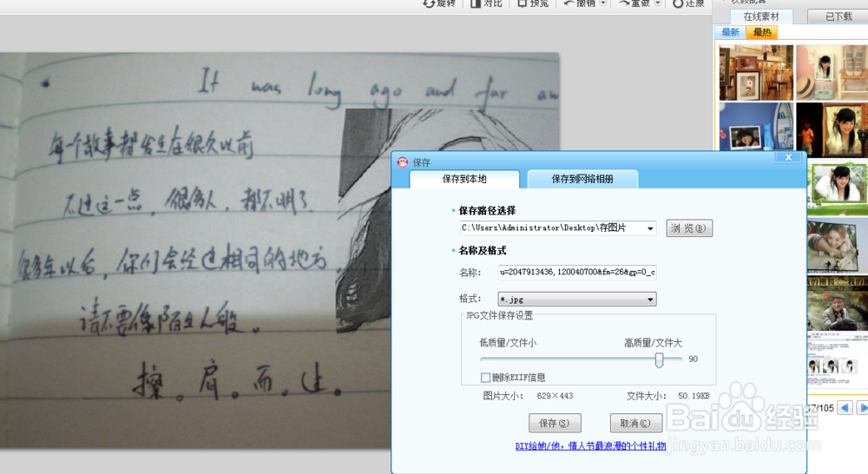Open the 格式 *.jpg format dropdown
Image resolution: width=868 pixels, height=474 pixels.
(577, 299)
